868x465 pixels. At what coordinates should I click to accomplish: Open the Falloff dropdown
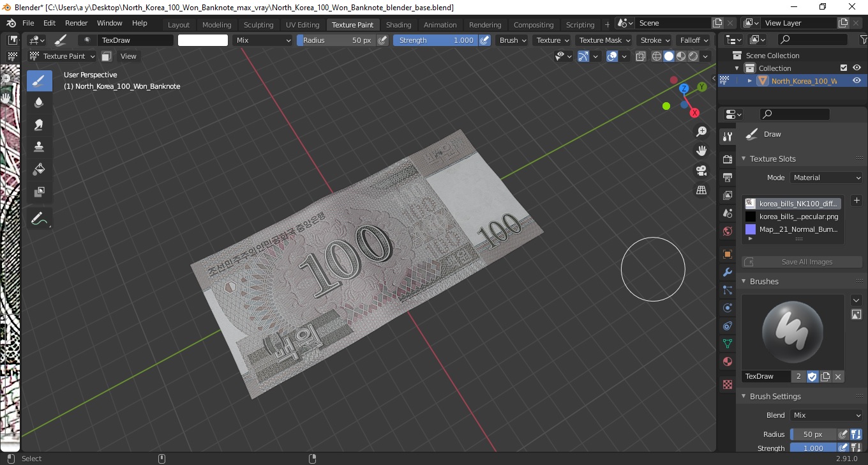694,40
